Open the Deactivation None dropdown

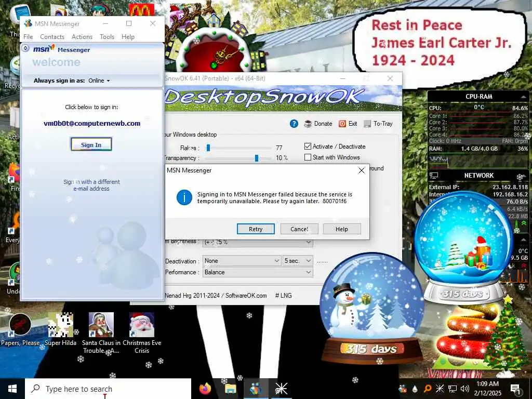[x=242, y=261]
